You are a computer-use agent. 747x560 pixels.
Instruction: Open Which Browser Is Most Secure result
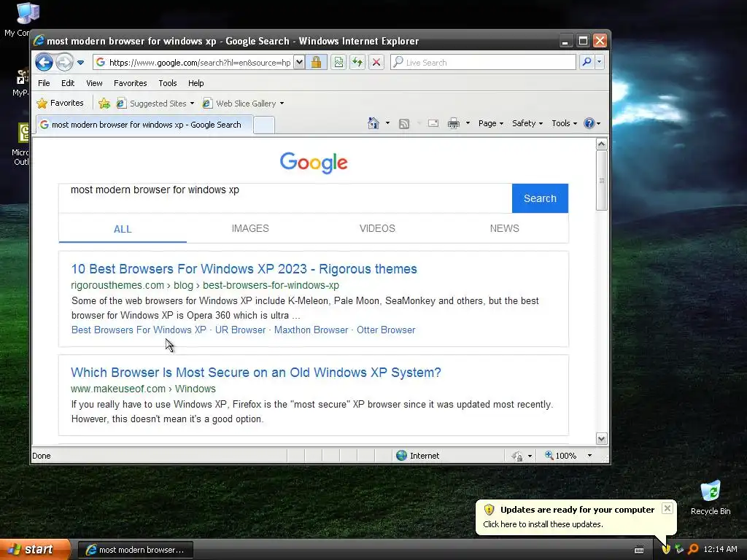pos(256,373)
